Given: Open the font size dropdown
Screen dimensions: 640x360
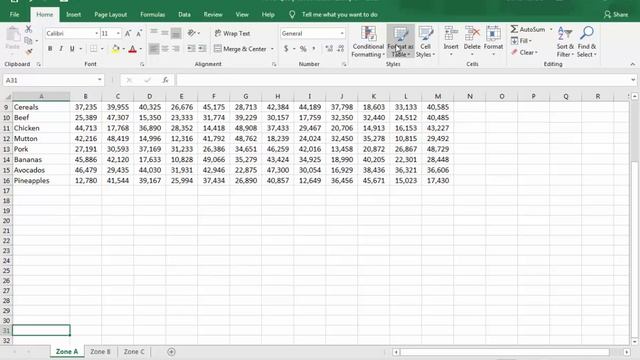Looking at the screenshot, I should click(x=118, y=33).
